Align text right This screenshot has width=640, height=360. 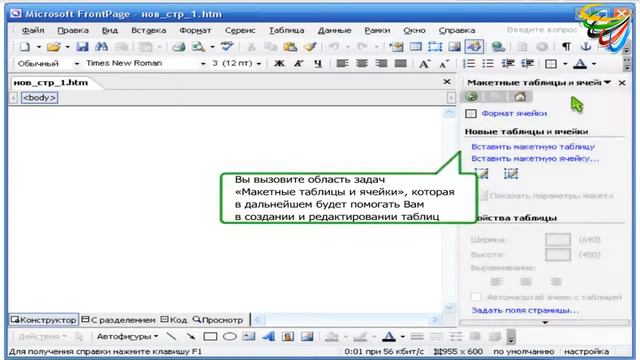[381, 64]
